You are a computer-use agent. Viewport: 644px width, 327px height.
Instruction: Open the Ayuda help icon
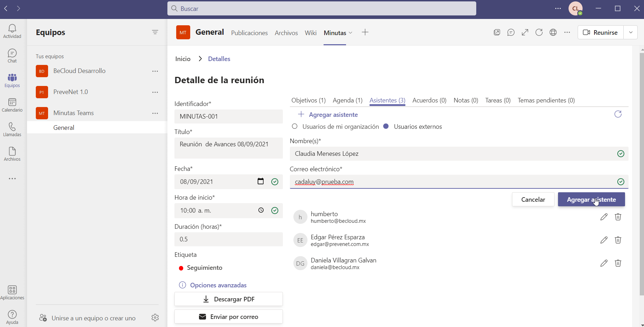12,317
